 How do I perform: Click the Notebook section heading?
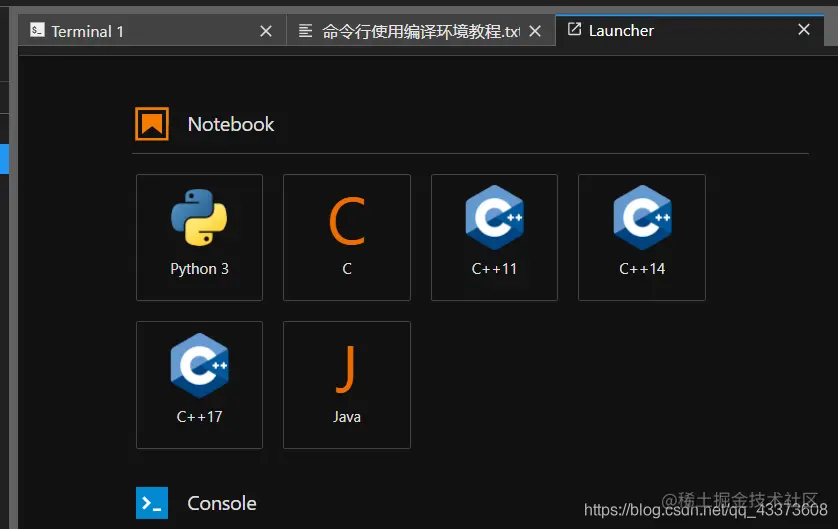click(231, 125)
